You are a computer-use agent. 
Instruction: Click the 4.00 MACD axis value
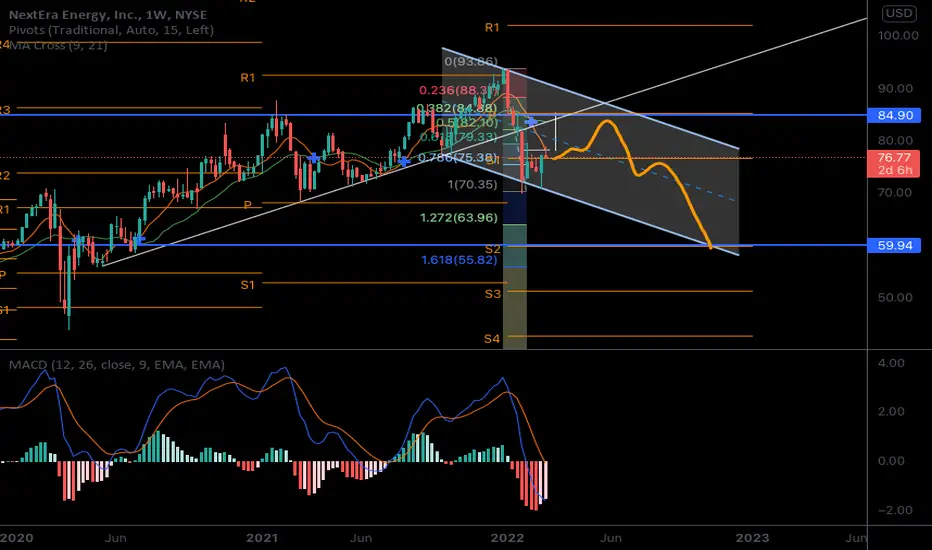point(891,363)
